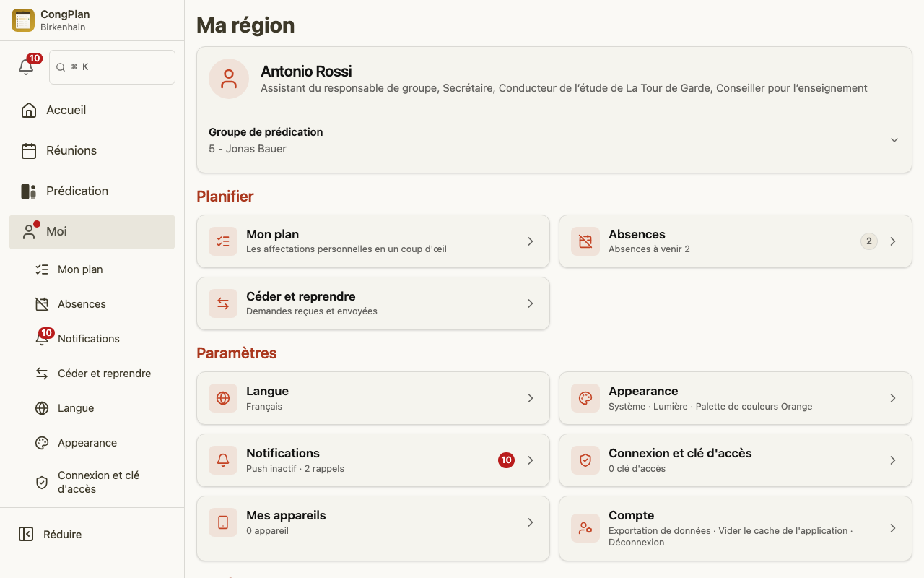
Task: Open the Notifications card title
Action: coord(283,453)
